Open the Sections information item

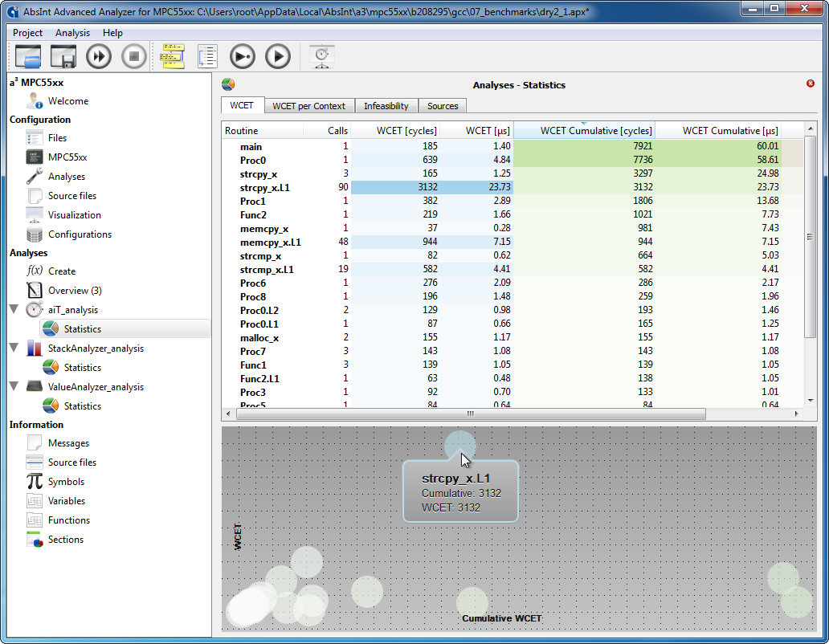66,540
